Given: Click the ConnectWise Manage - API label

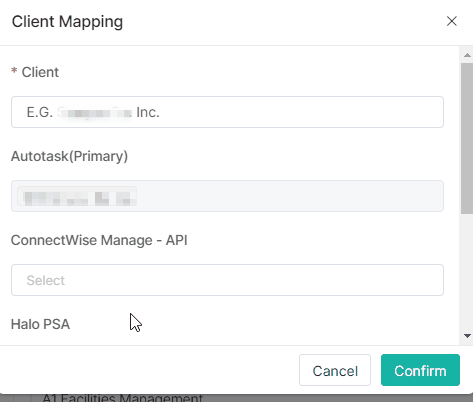Looking at the screenshot, I should coord(99,240).
